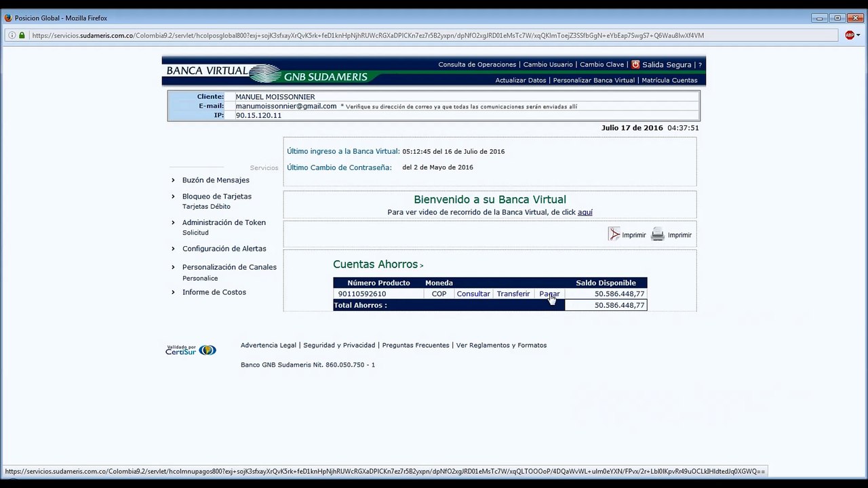This screenshot has height=488, width=868.
Task: Open Cambio Clave menu item
Action: [601, 64]
